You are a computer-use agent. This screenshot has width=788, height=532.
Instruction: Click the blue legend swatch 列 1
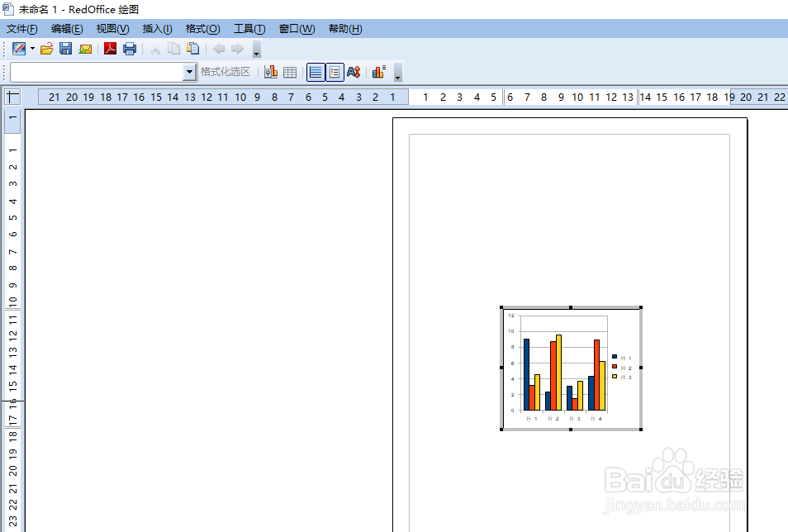pos(614,357)
